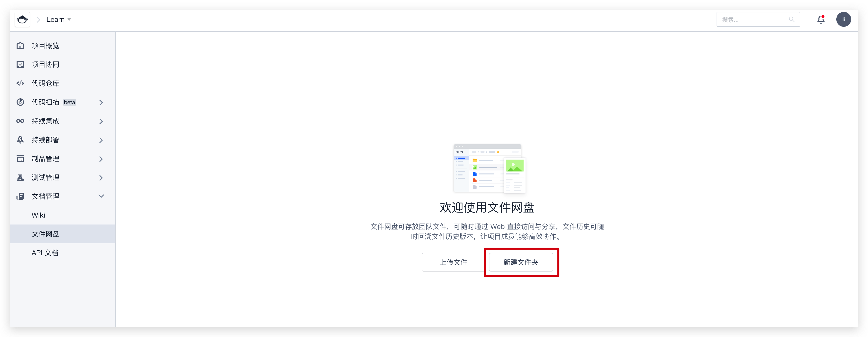Expand the 制品管理 submenu chevron
Screen dimensions: 868x337
pyautogui.click(x=101, y=159)
